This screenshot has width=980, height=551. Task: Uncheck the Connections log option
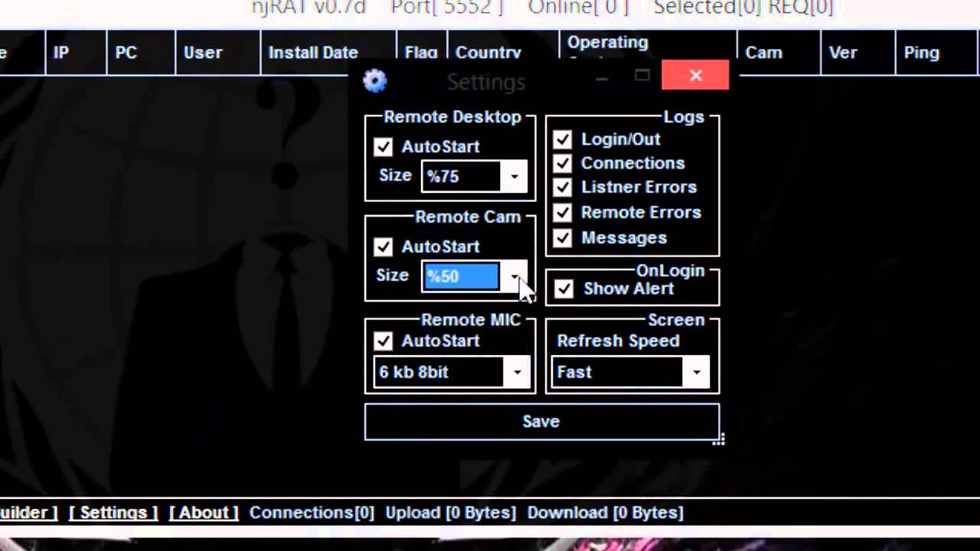(x=562, y=163)
